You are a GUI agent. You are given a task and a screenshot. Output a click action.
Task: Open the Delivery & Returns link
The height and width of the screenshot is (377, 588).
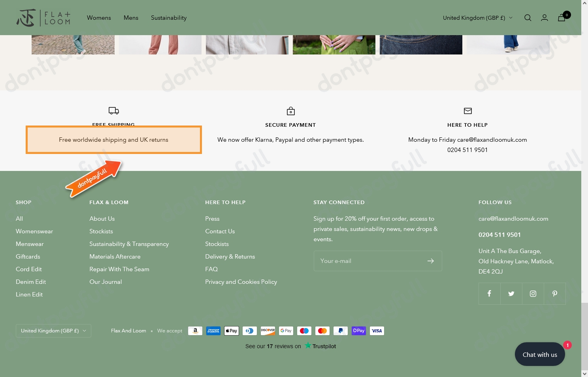(x=230, y=257)
